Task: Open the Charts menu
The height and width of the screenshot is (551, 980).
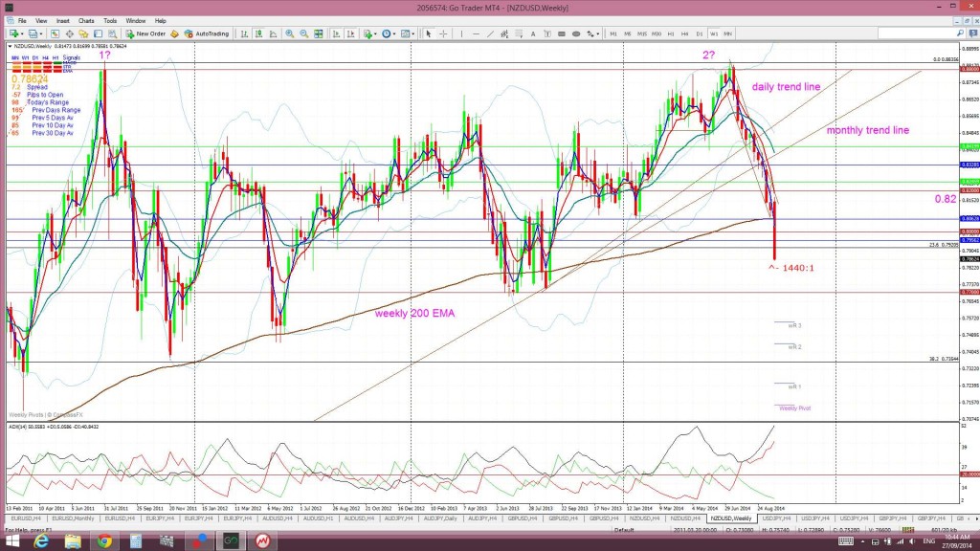Action: point(86,21)
